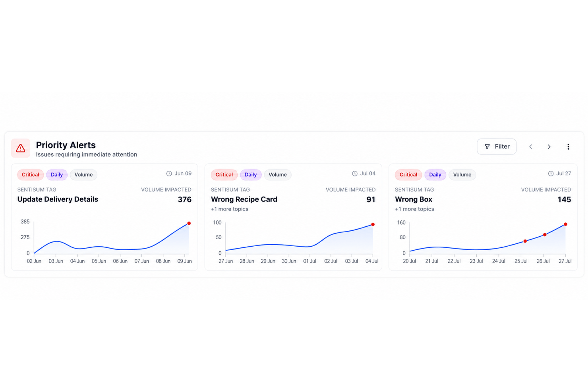Click Critical tag on Wrong Box card
This screenshot has height=392, width=588.
pyautogui.click(x=408, y=175)
